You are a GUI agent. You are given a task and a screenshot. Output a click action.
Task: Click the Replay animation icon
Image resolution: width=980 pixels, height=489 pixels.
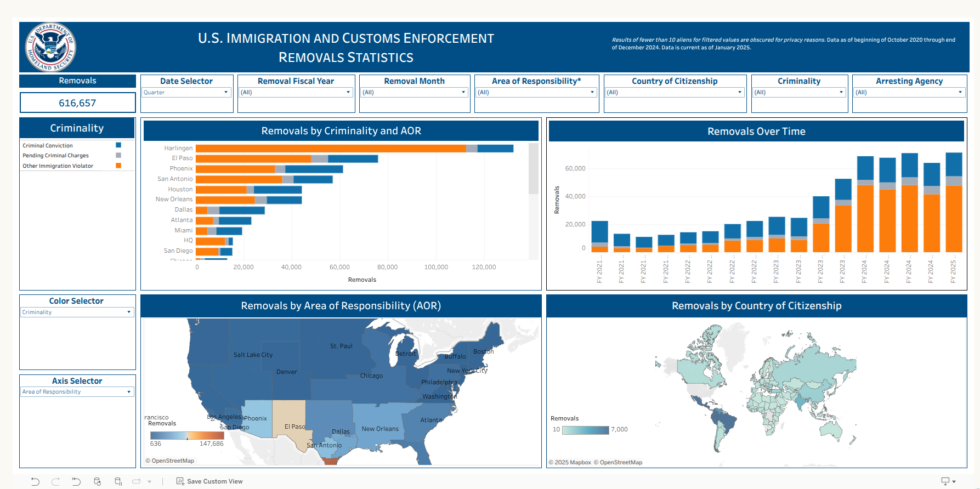click(x=137, y=481)
